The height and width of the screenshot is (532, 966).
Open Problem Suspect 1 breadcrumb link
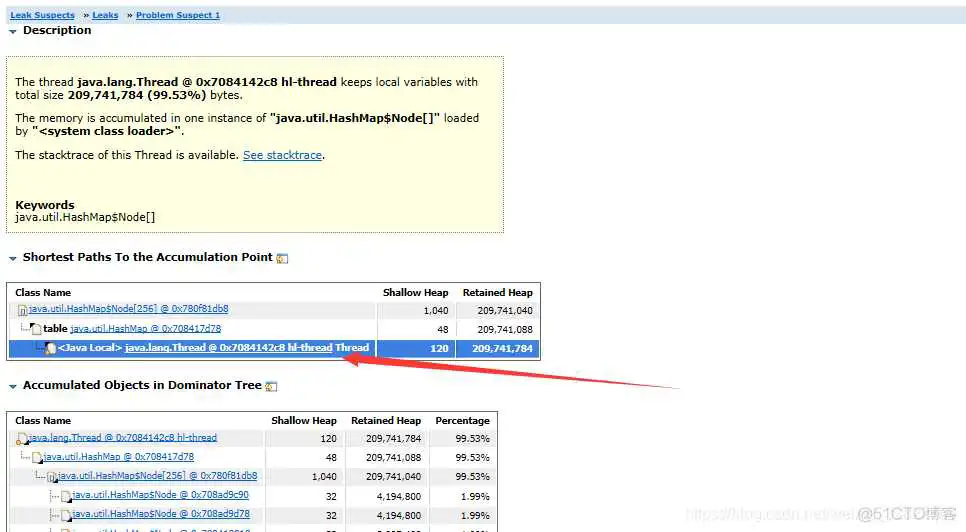click(178, 16)
